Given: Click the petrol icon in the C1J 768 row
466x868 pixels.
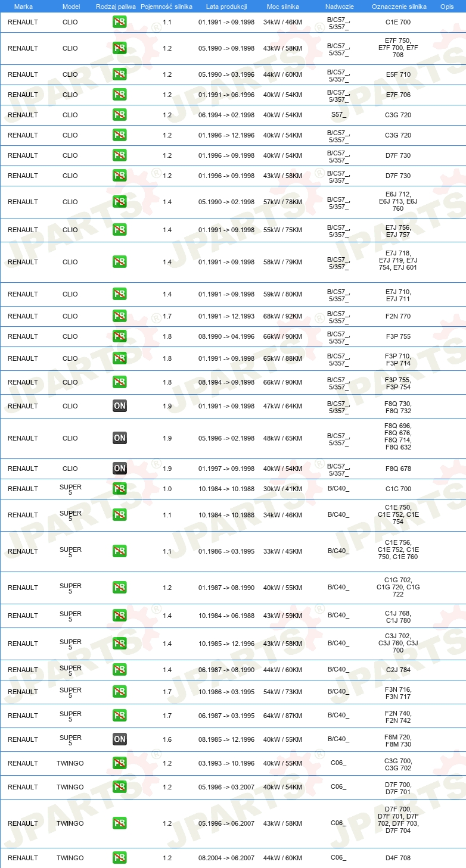Looking at the screenshot, I should 120,616.
